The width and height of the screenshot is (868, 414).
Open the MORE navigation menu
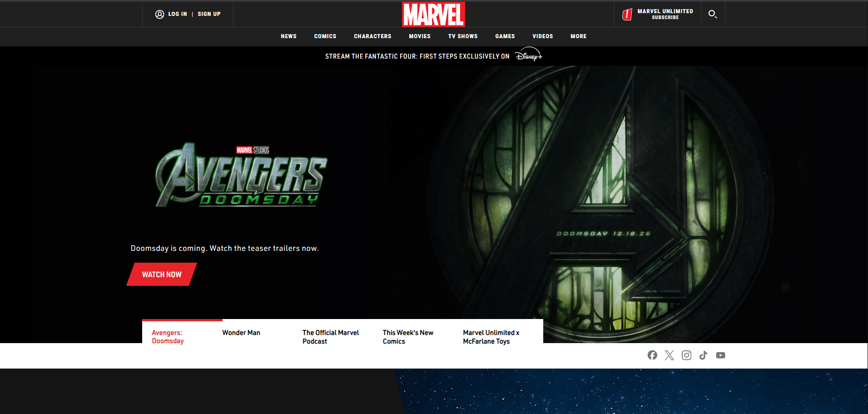click(x=578, y=36)
